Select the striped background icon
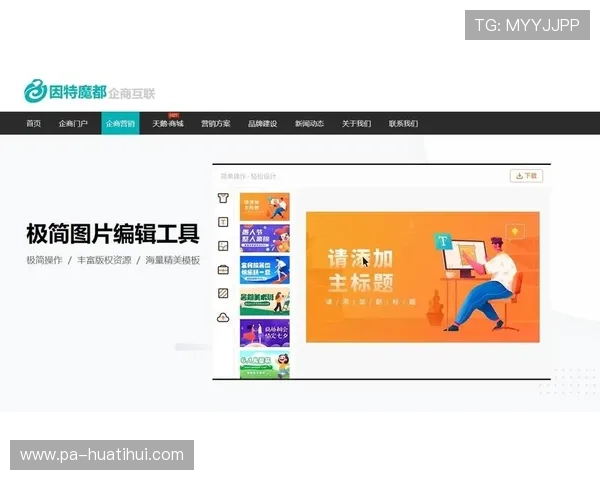600x480 pixels. [x=223, y=294]
